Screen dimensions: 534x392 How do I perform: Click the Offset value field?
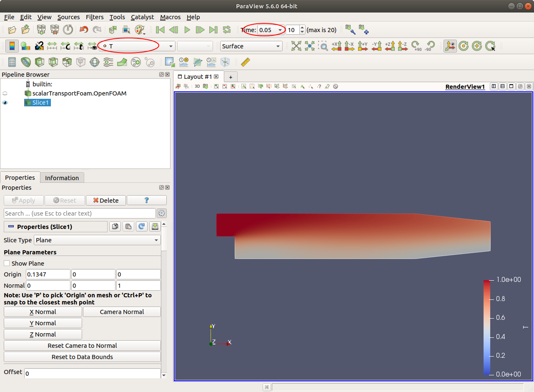(x=93, y=374)
